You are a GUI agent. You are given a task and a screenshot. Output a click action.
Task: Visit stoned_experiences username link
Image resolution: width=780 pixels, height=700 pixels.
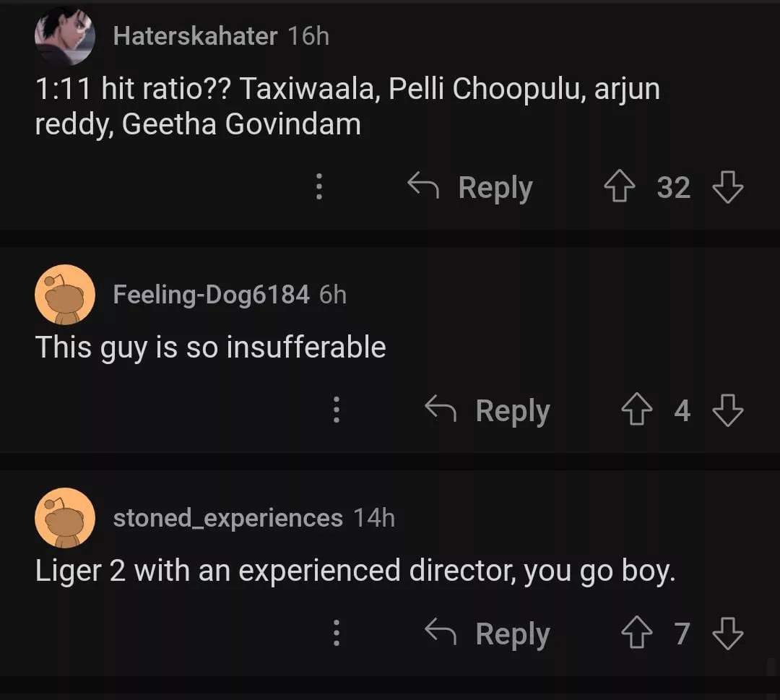227,518
